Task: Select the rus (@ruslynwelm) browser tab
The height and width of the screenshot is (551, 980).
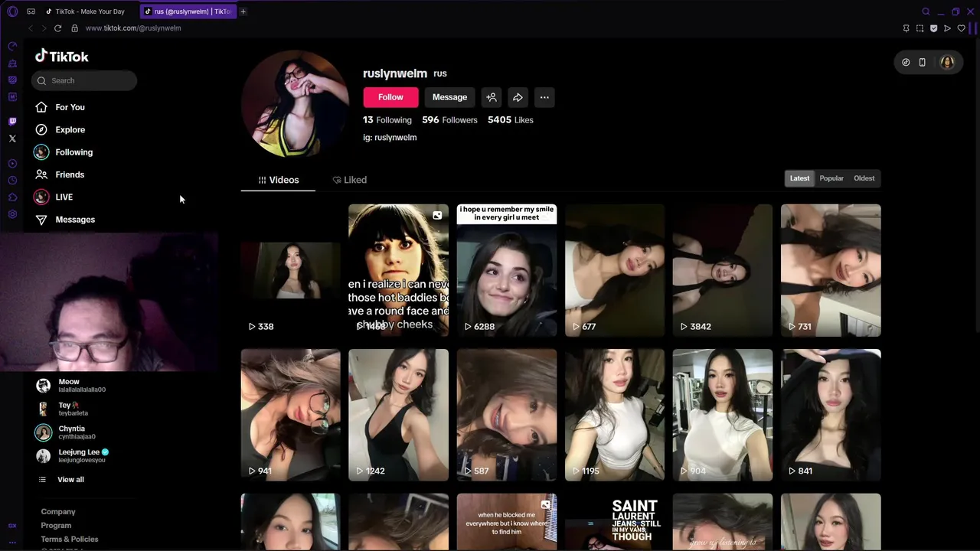Action: pyautogui.click(x=188, y=11)
